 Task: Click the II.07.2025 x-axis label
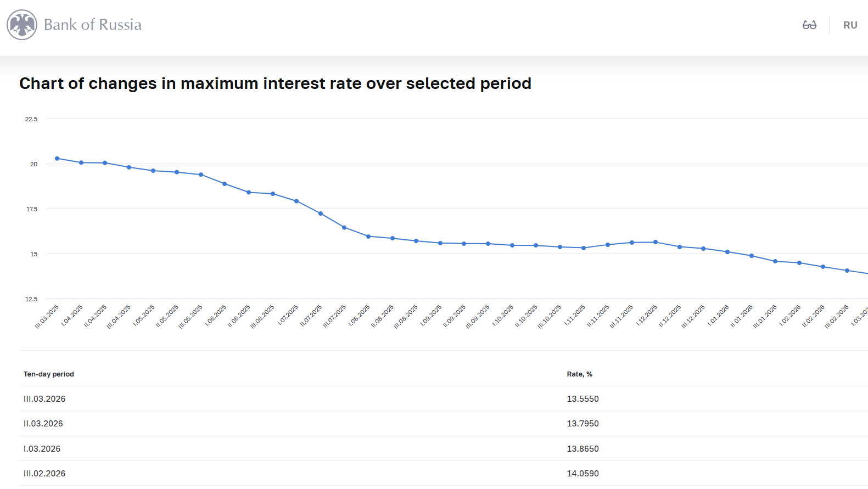pyautogui.click(x=311, y=316)
